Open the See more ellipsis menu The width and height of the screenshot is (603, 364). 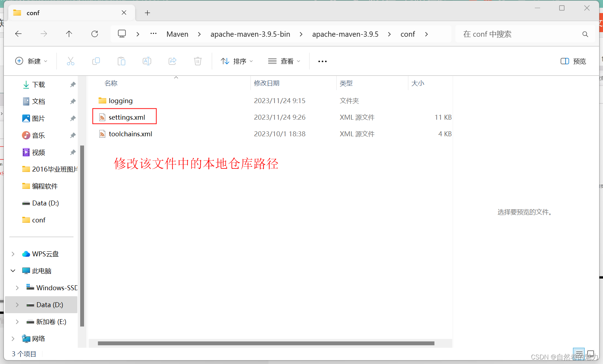click(x=323, y=61)
